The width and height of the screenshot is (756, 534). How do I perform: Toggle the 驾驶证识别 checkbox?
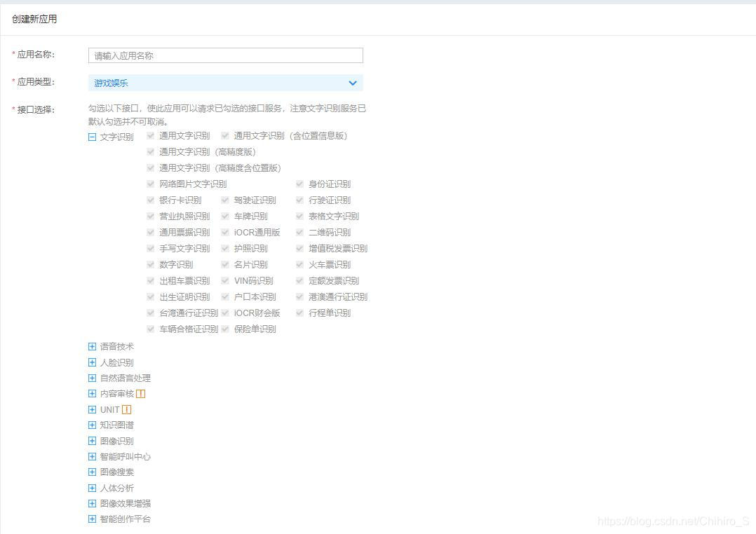(225, 200)
